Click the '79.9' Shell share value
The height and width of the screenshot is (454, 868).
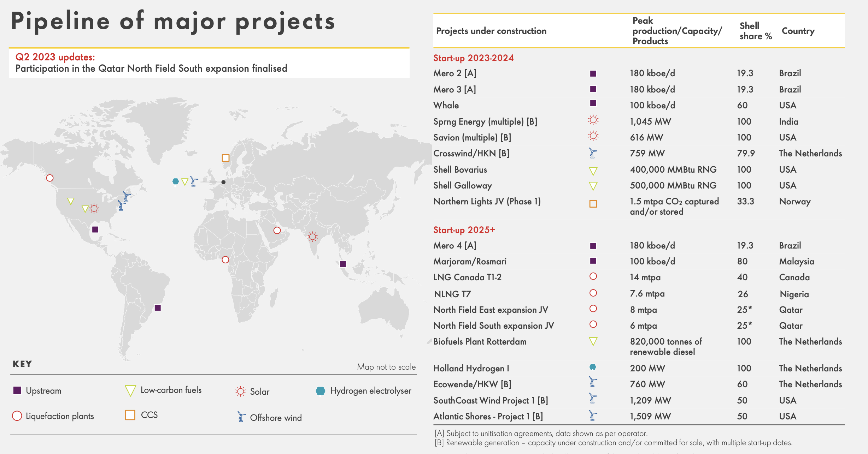click(746, 153)
